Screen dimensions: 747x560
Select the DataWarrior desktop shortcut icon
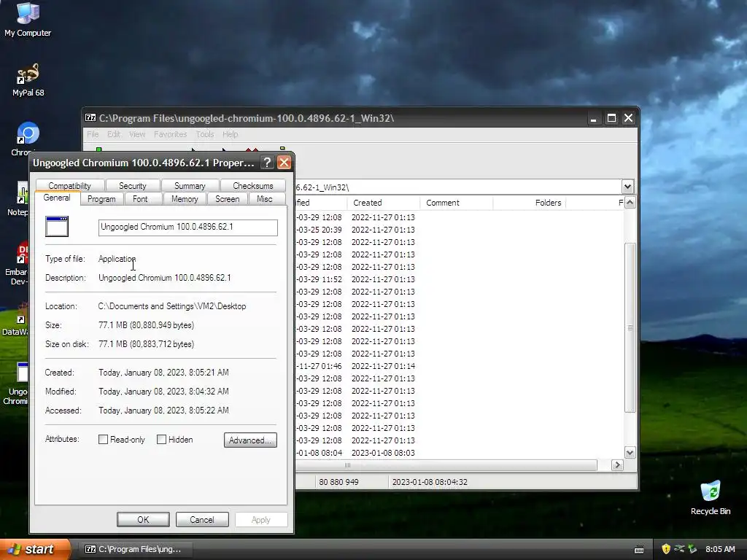(22, 314)
